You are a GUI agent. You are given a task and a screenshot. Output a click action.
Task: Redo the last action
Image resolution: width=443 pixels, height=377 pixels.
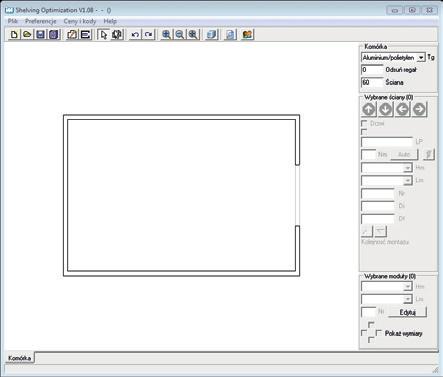point(149,34)
